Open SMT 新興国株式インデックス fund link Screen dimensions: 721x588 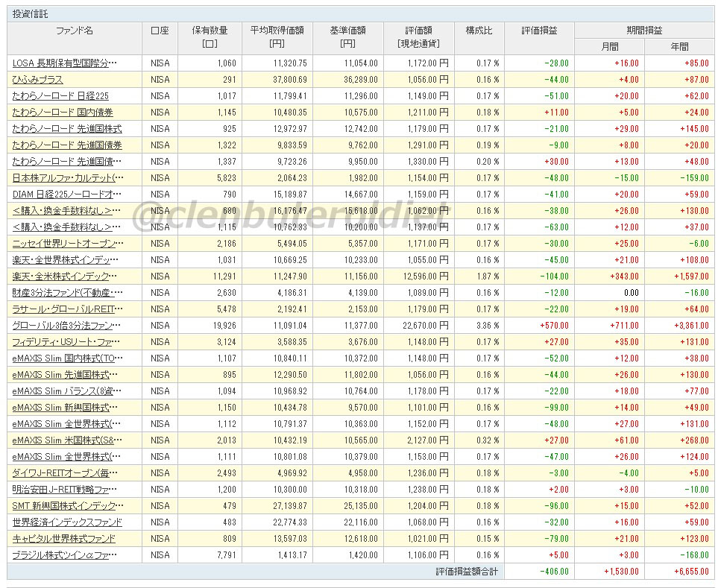(x=68, y=506)
